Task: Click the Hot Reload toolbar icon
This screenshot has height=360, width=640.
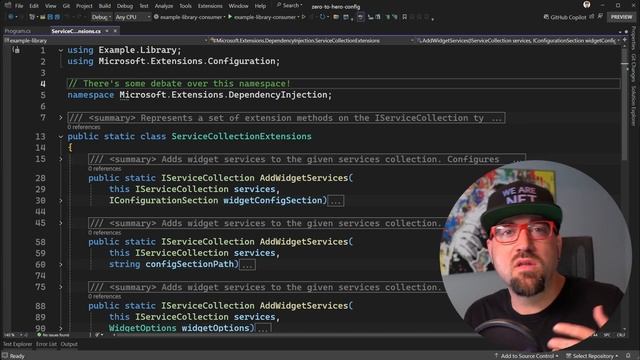Action: pos(322,17)
